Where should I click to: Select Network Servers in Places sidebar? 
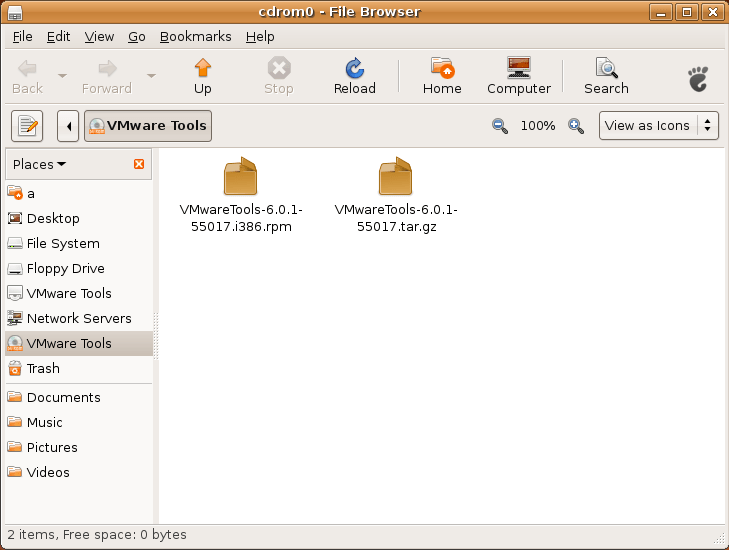[79, 318]
